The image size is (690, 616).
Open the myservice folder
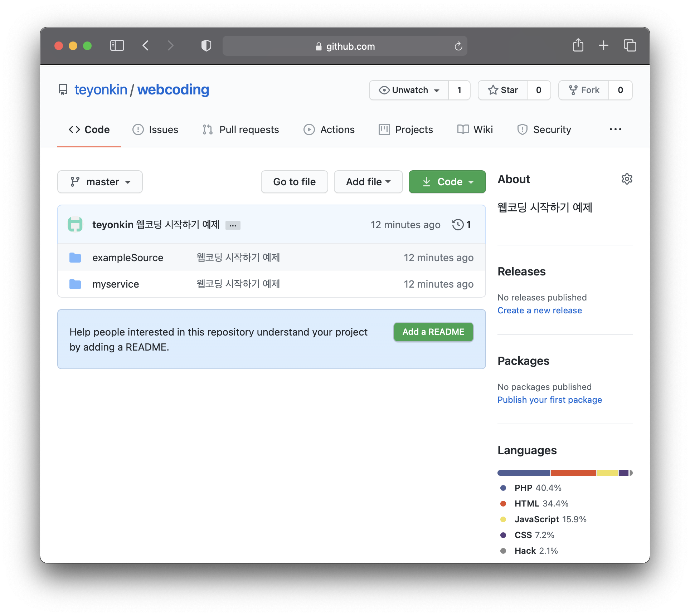(116, 284)
